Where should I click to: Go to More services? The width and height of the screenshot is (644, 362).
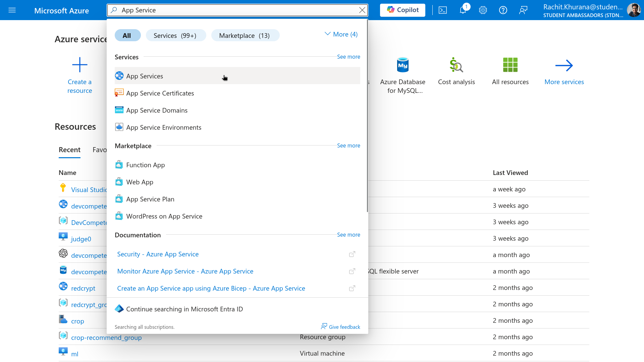[x=564, y=71]
